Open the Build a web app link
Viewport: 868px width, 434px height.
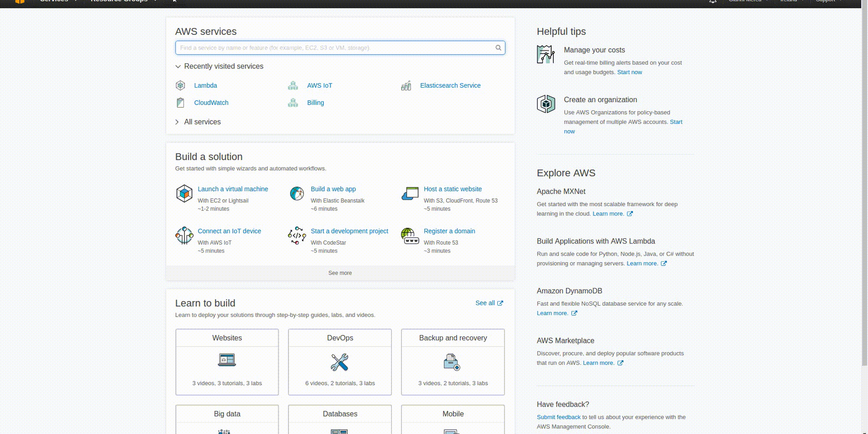coord(333,189)
